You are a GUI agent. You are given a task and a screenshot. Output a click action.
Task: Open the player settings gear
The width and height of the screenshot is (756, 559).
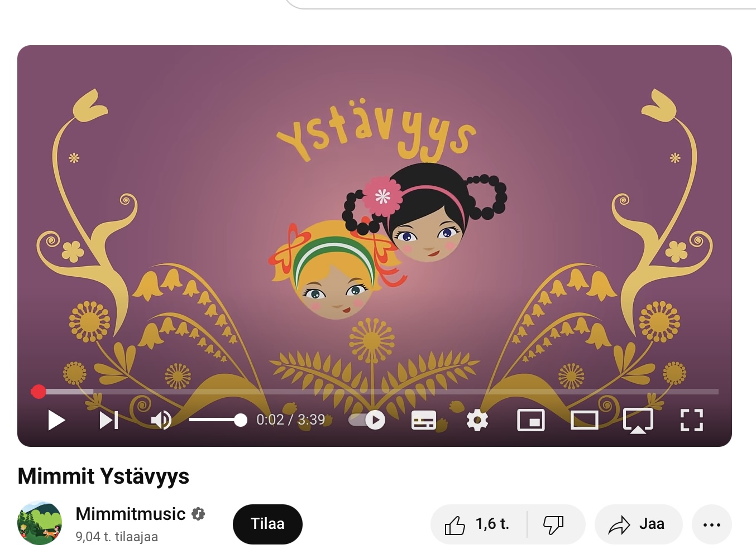(477, 420)
